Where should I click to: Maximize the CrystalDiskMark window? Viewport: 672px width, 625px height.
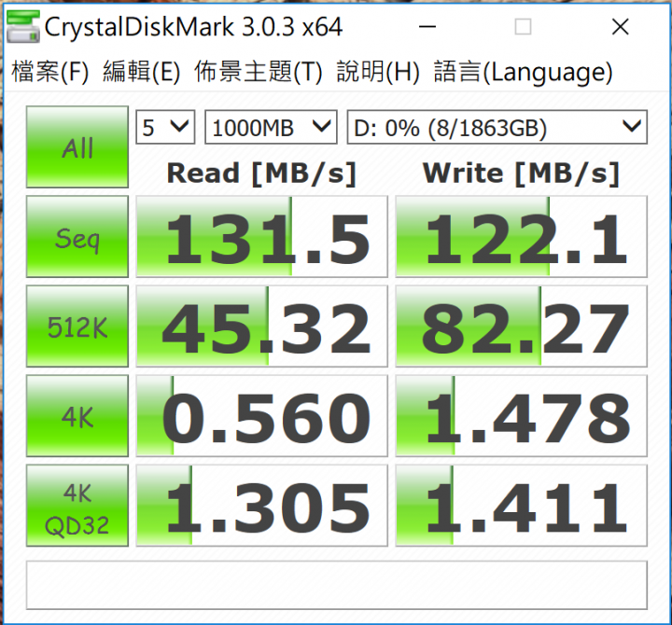[x=523, y=27]
